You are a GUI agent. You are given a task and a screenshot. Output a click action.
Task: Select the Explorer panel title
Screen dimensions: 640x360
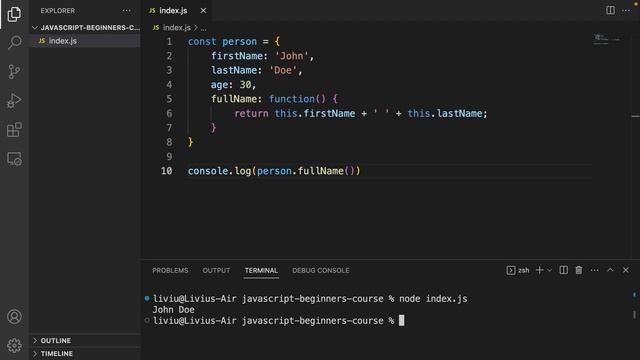click(x=58, y=11)
